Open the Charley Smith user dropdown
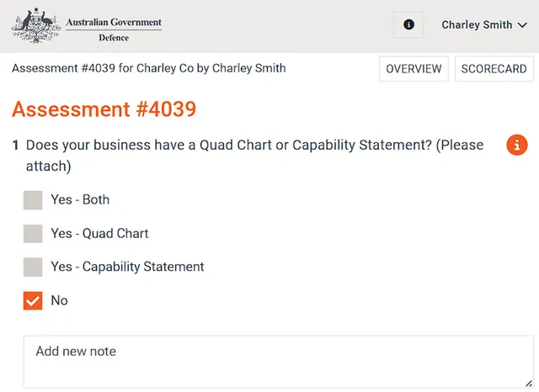The width and height of the screenshot is (539, 392). tap(484, 24)
